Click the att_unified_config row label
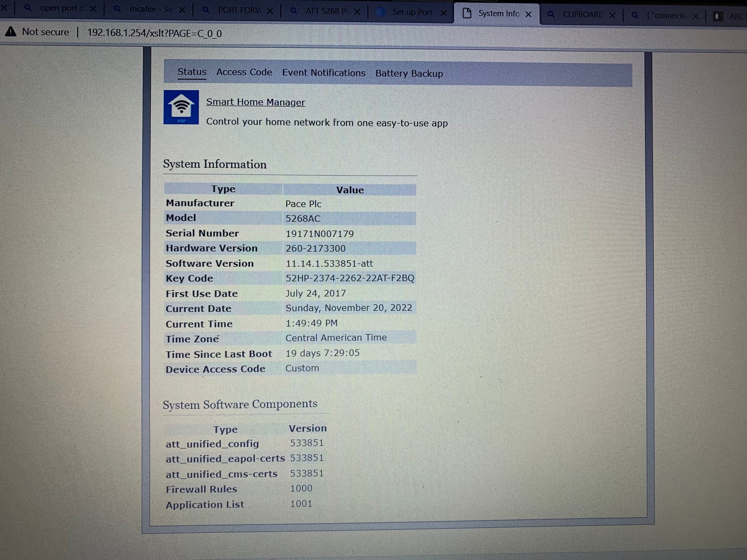 click(x=212, y=444)
